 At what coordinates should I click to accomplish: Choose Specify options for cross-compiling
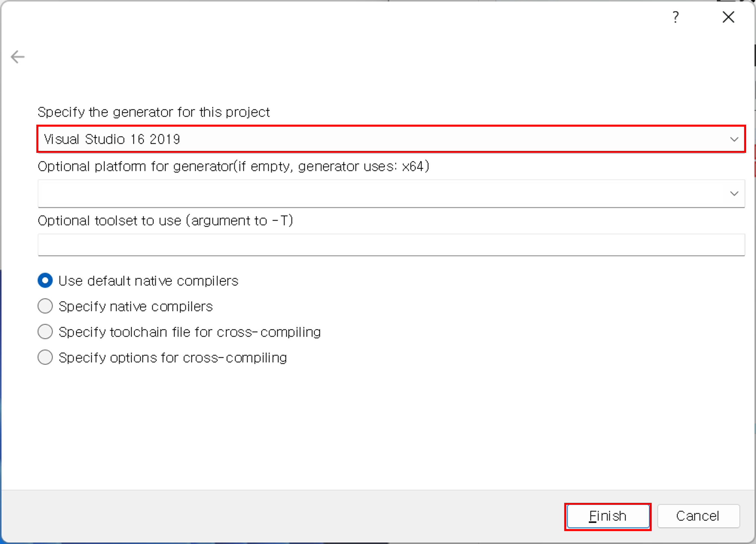point(45,357)
